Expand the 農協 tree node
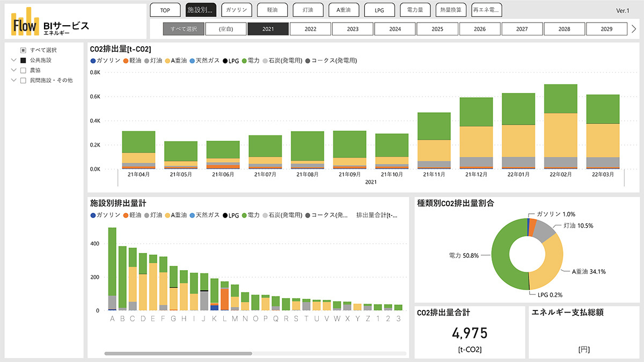The width and height of the screenshot is (644, 362). (14, 70)
